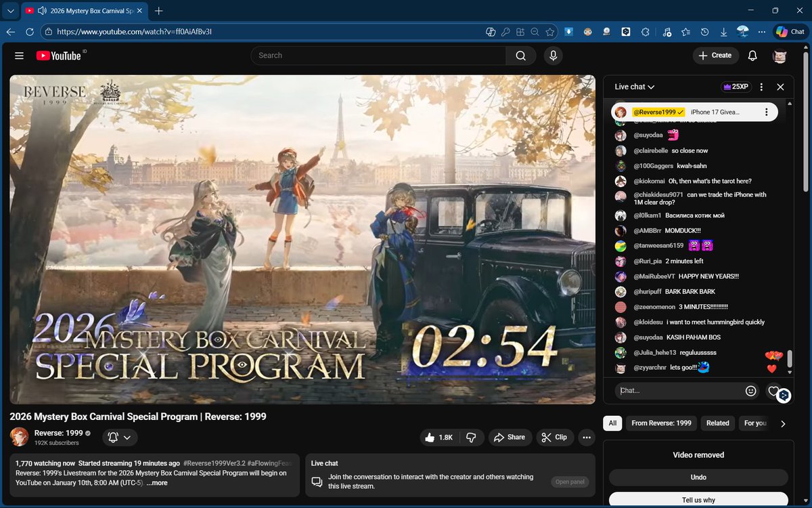Show more filter chips with arrow
Image resolution: width=812 pixels, height=508 pixels.
783,423
